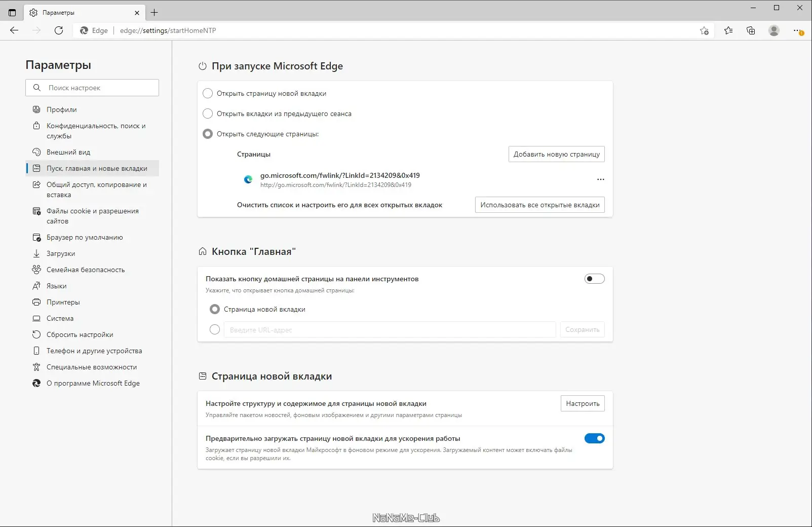
Task: Select 'Открыть вкладки из предыдущего сеанса' radio
Action: tap(208, 114)
